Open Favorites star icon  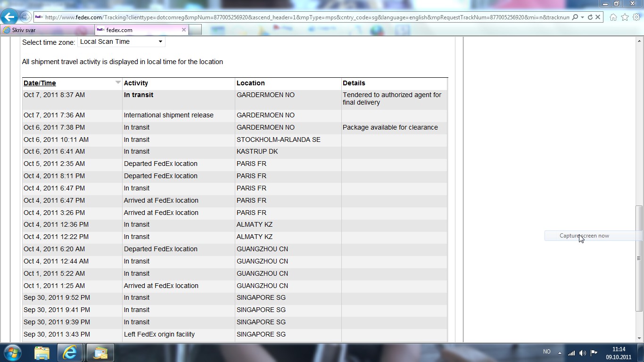[x=625, y=17]
